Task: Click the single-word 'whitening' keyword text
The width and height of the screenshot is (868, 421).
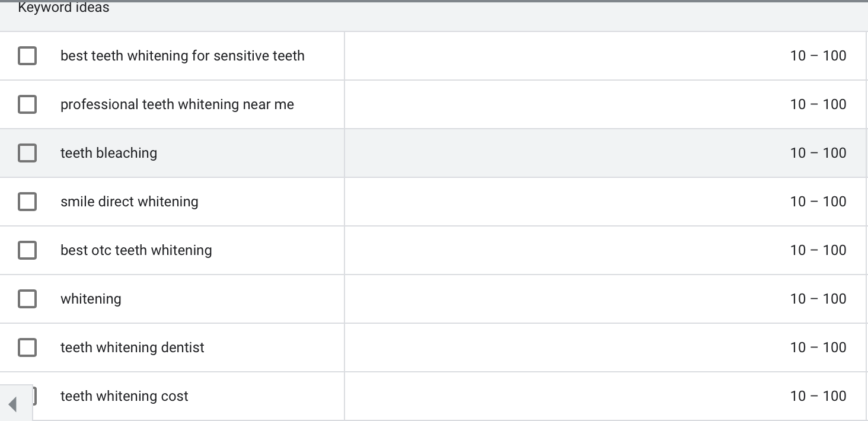Action: point(91,299)
